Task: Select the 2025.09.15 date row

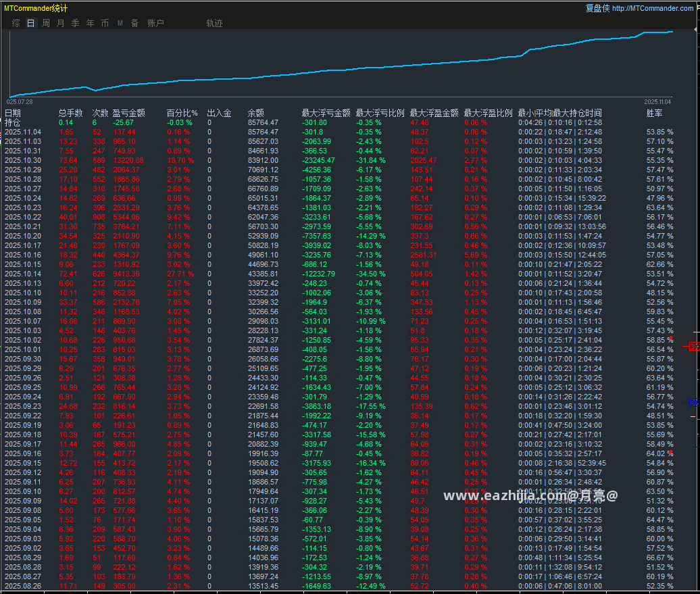Action: tap(23, 463)
